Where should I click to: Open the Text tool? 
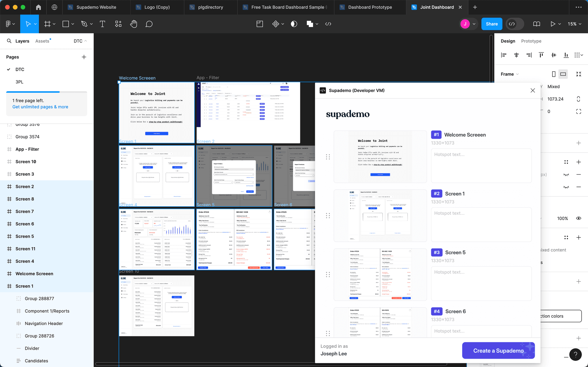[x=103, y=24]
